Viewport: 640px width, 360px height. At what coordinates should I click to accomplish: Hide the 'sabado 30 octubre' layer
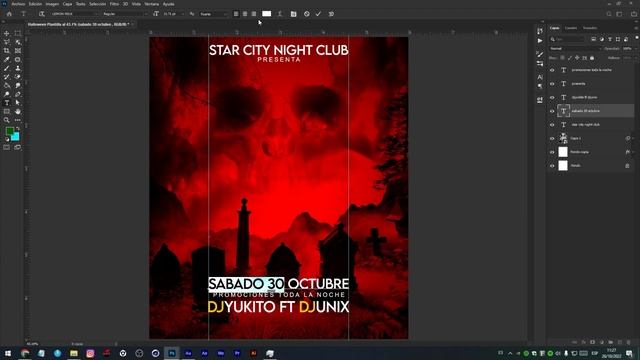(552, 111)
